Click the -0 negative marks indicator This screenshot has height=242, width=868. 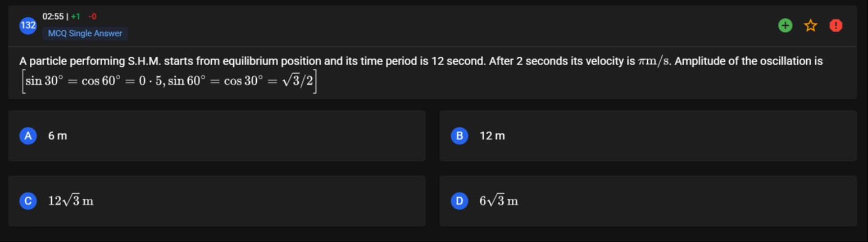(93, 17)
